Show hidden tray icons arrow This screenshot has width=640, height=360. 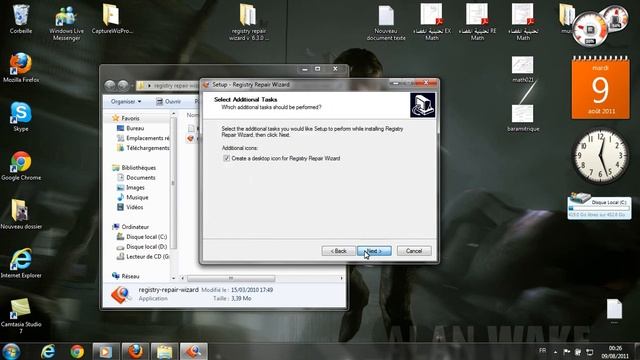tap(555, 351)
